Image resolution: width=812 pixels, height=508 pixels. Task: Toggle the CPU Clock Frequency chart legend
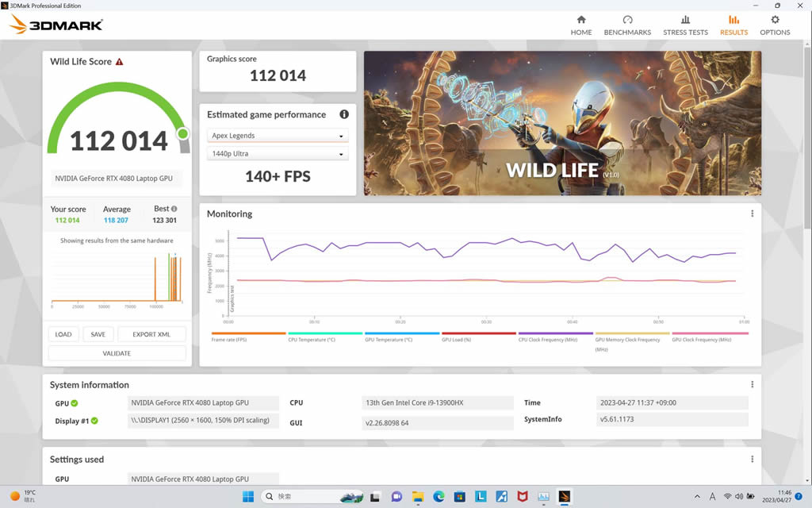coord(555,337)
